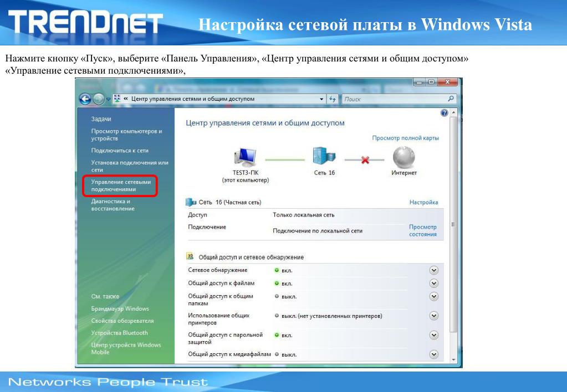Screen dimensions: 567x392
Task: Click the refresh icon next to address bar
Action: point(333,99)
